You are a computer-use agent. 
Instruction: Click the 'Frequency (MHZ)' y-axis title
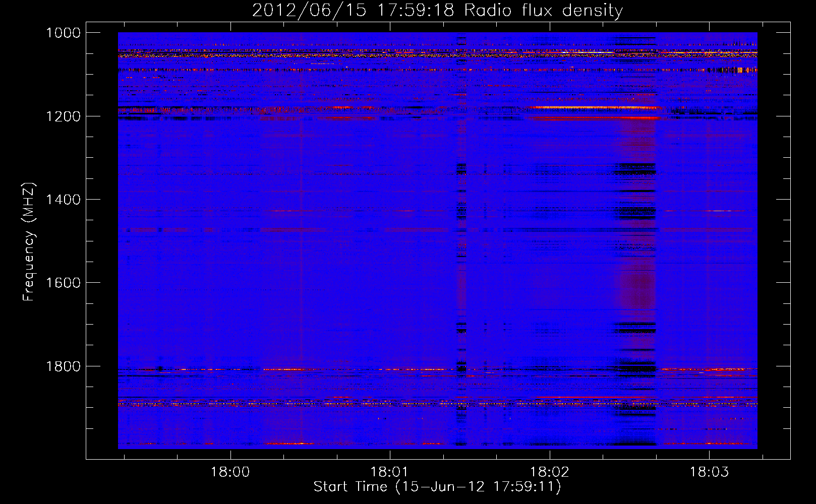pyautogui.click(x=29, y=242)
